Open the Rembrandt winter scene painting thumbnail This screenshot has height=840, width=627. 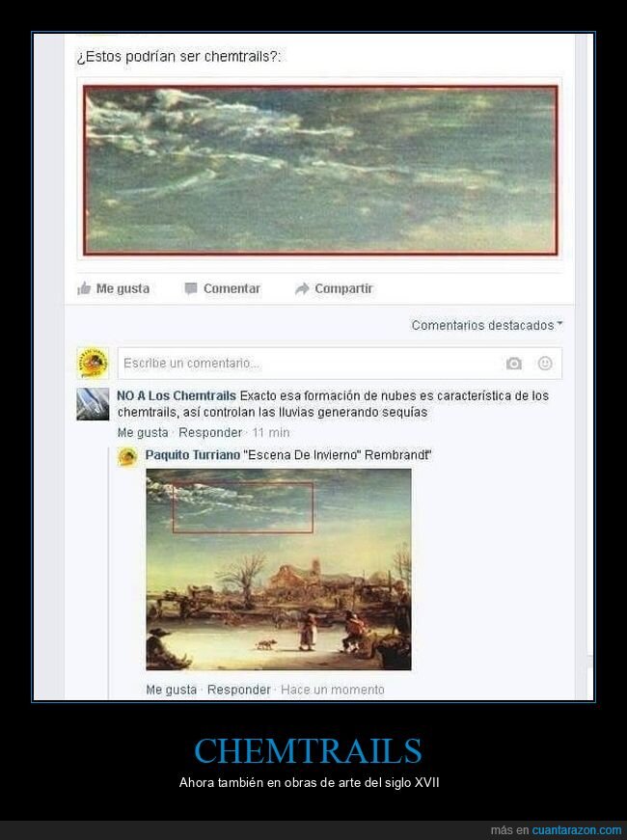tap(279, 569)
